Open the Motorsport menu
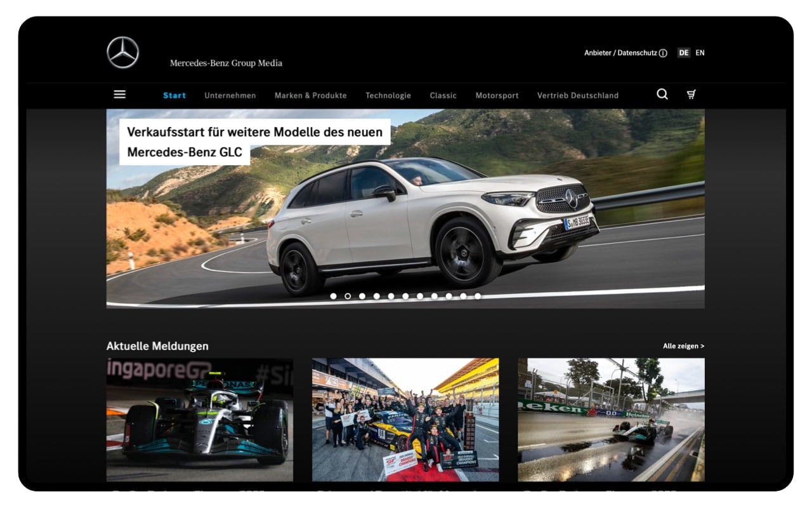The image size is (812, 508). (497, 95)
